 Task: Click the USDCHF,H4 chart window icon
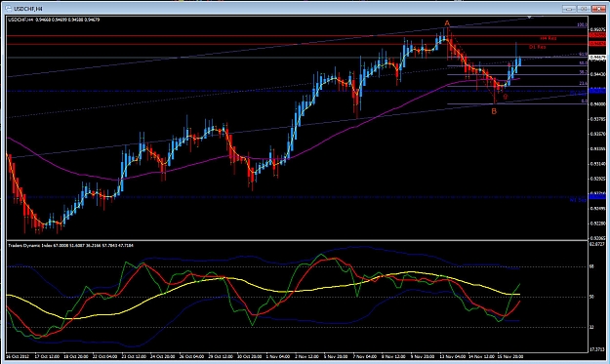coord(8,8)
